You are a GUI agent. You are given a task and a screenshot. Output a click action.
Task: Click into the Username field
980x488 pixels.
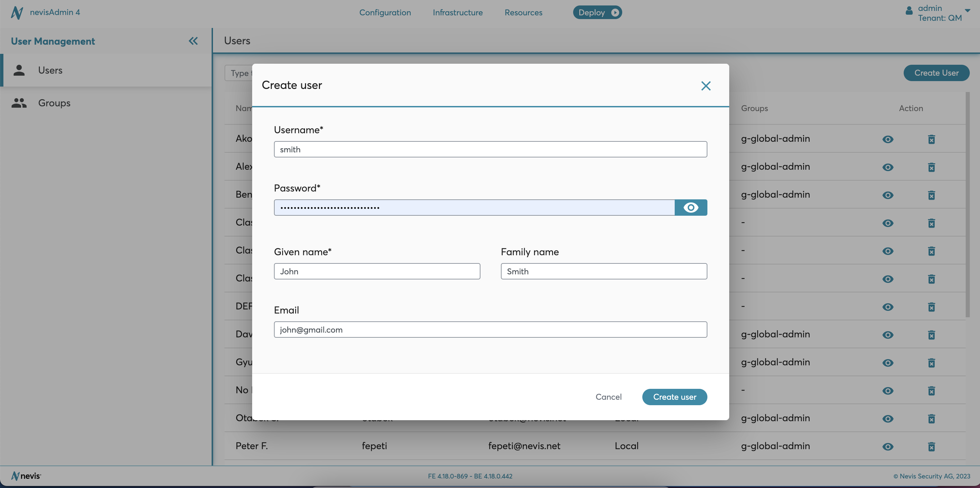coord(490,150)
